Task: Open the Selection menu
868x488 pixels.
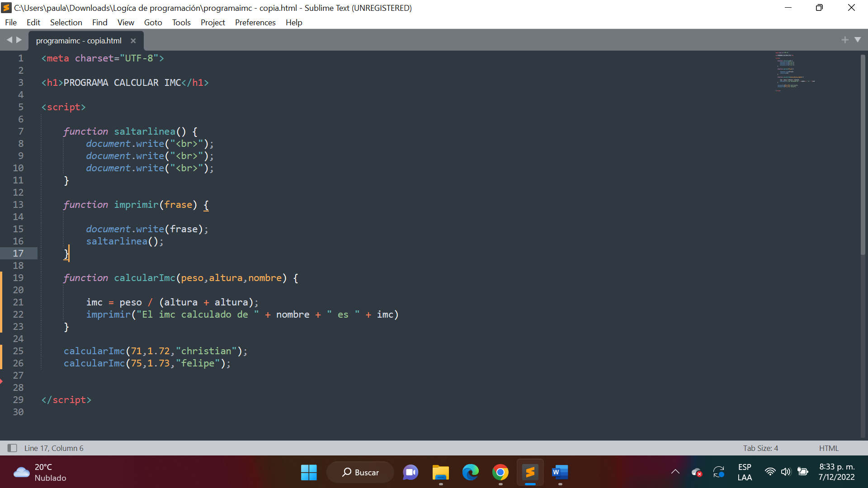Action: (66, 23)
